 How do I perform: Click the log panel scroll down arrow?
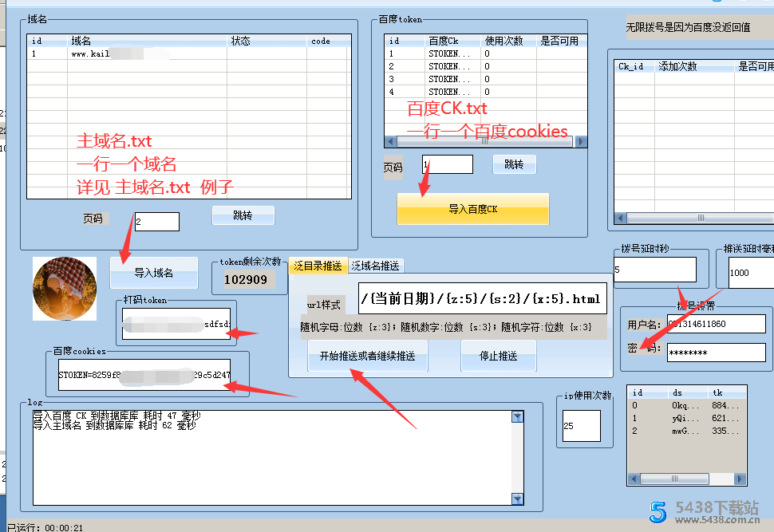coord(517,499)
